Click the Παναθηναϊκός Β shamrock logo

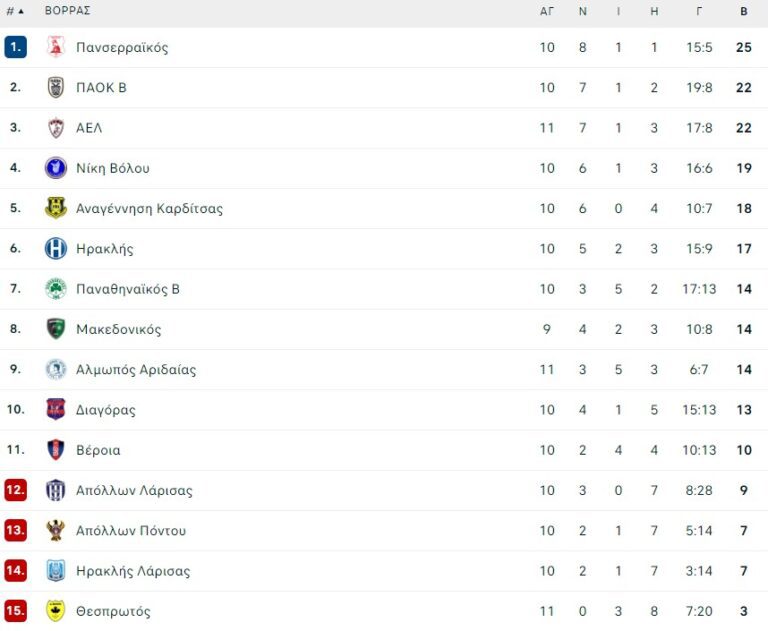(56, 289)
